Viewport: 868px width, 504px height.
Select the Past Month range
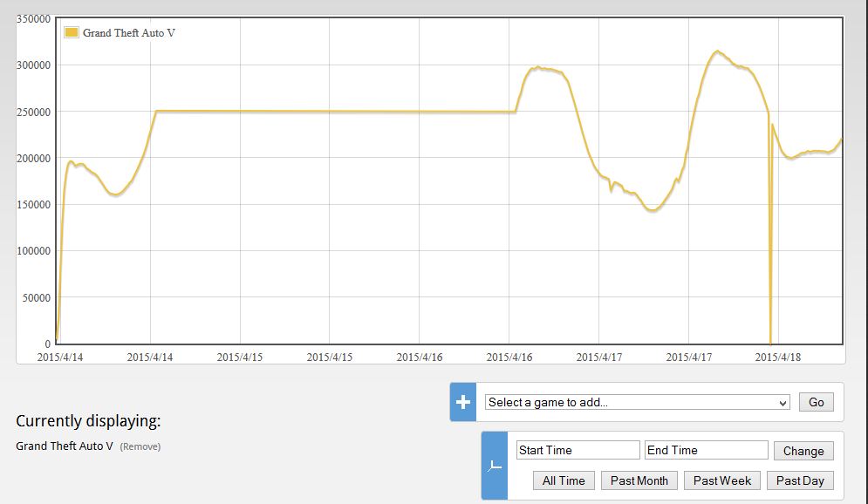[639, 480]
